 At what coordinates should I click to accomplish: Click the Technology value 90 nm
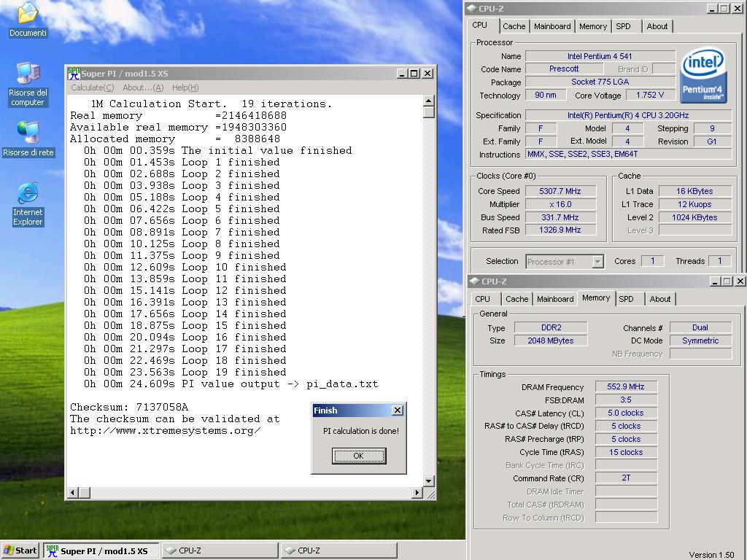tap(546, 96)
